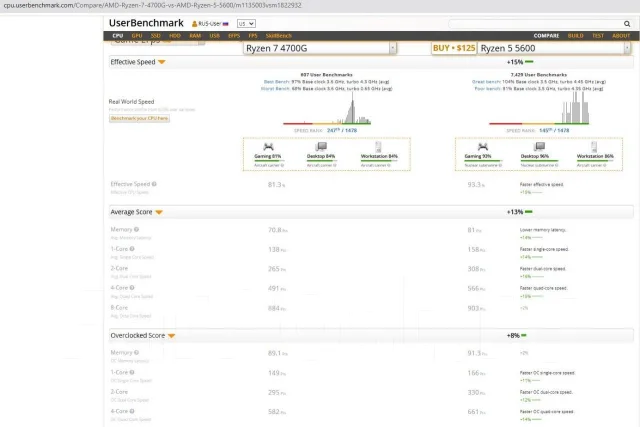Collapse the Average Score section arrow
Viewport: 640px width, 427px height.
click(x=159, y=212)
